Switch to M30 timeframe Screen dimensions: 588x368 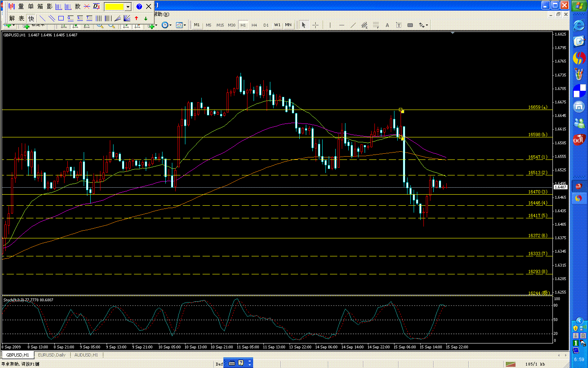[232, 25]
